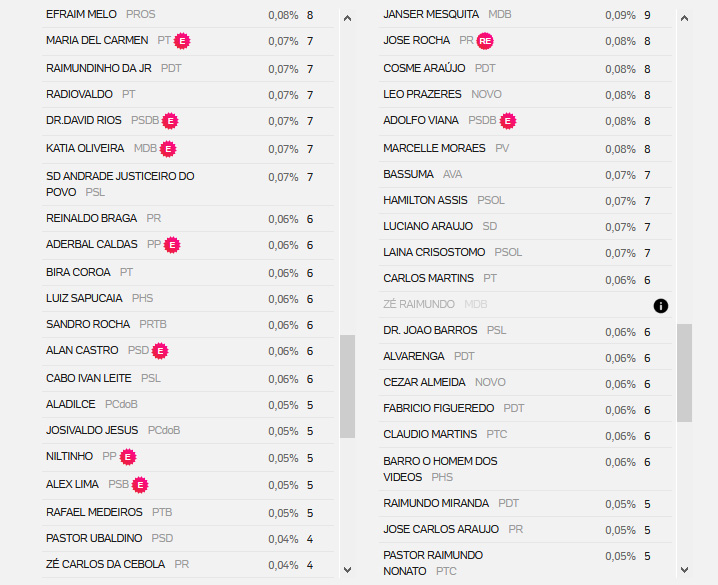
Task: Click the right list's scroll down arrow
Action: pos(685,569)
